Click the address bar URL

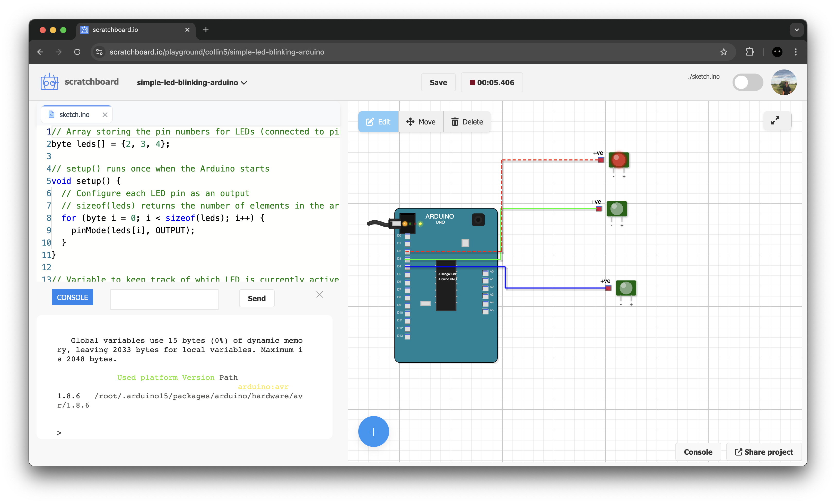(x=217, y=52)
